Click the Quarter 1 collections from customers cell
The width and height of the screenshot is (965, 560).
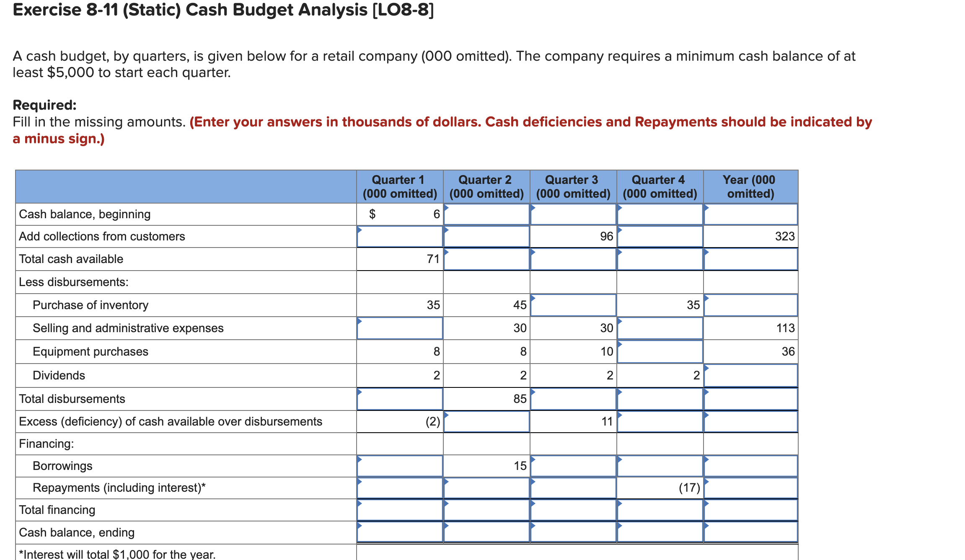[399, 237]
